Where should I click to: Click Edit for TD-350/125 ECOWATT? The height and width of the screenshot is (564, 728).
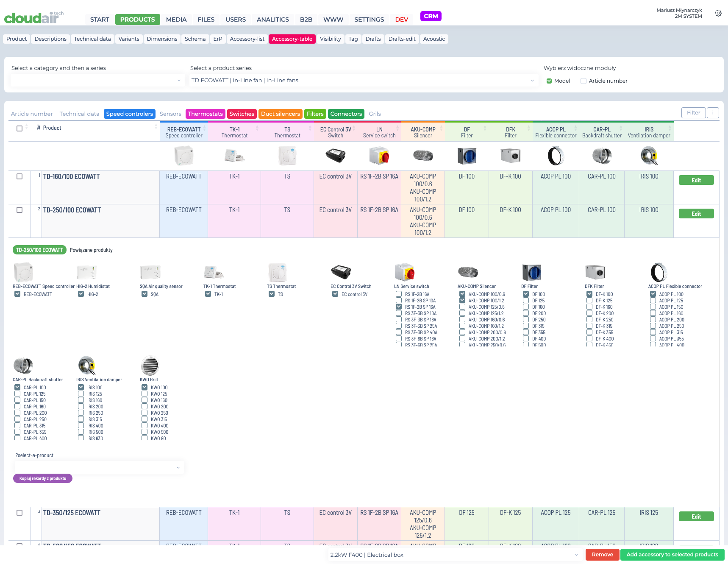click(696, 517)
